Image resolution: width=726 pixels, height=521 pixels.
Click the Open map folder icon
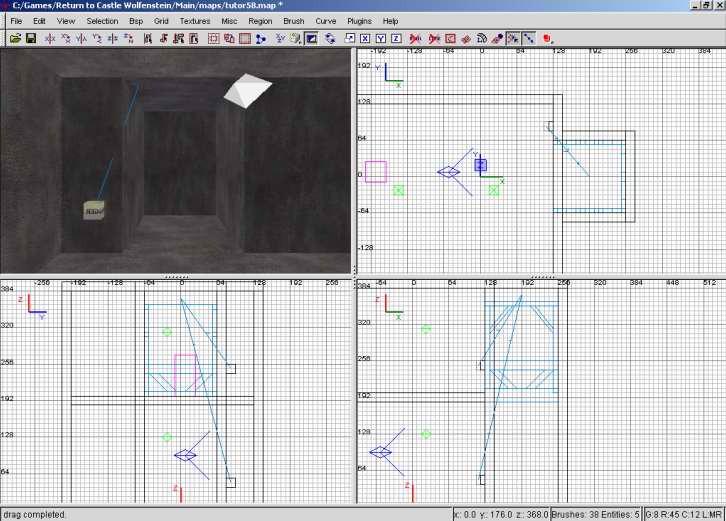coord(15,39)
